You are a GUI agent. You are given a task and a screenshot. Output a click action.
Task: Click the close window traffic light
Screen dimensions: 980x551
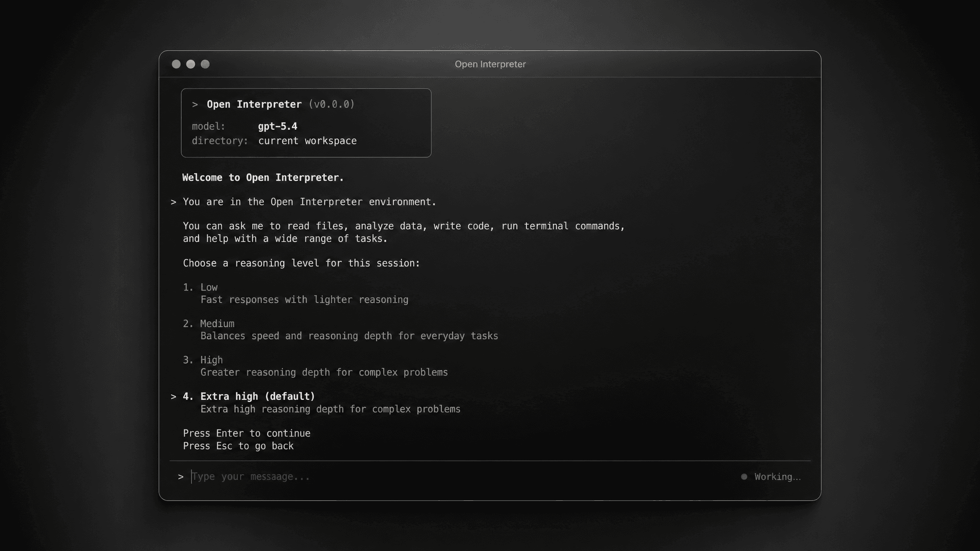176,64
